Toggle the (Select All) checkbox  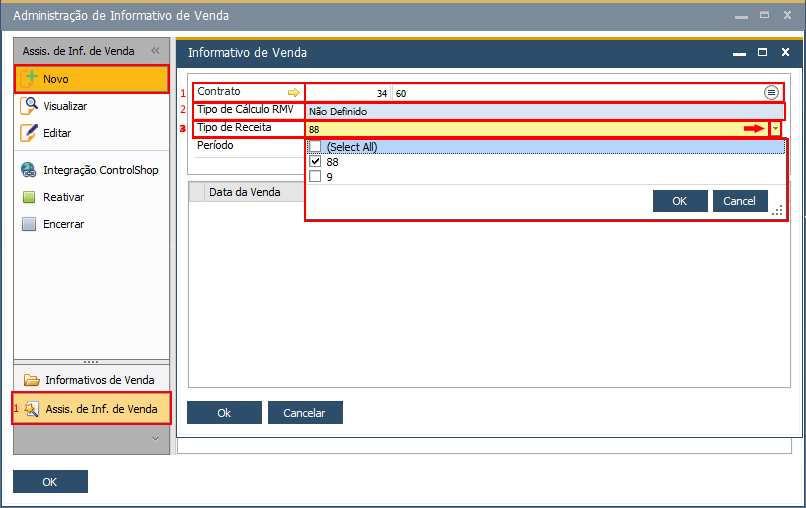(x=315, y=147)
